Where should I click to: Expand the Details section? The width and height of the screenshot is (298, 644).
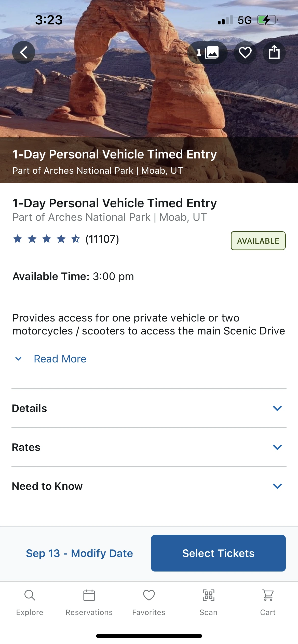click(x=149, y=408)
